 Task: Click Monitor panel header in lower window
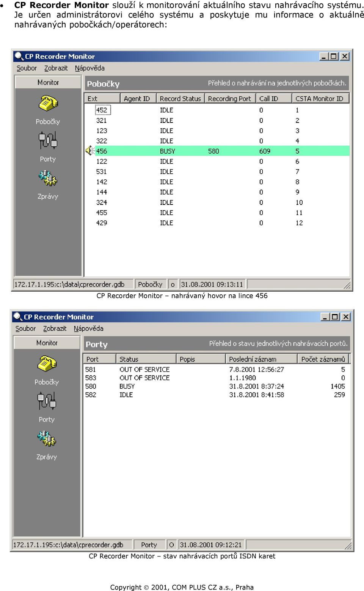[x=47, y=343]
